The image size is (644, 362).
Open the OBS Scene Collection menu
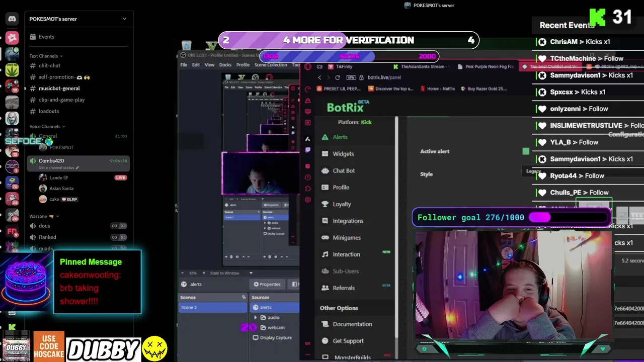pos(271,65)
